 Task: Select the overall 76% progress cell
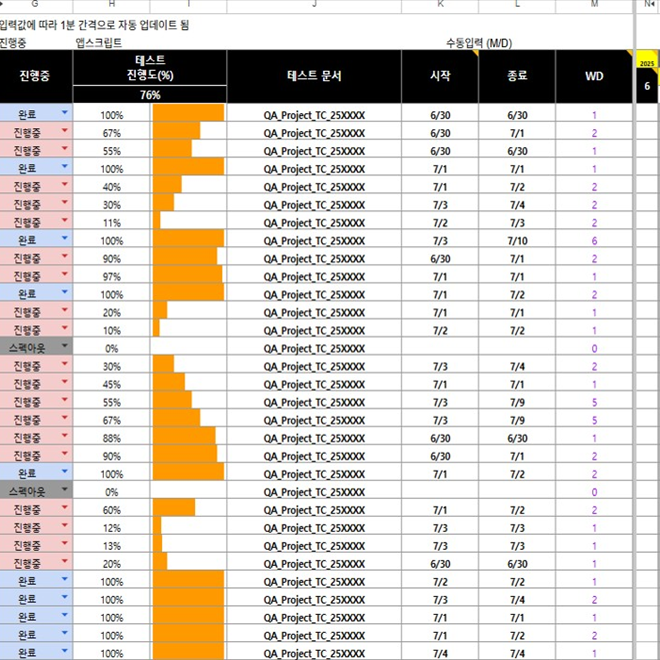[x=150, y=95]
